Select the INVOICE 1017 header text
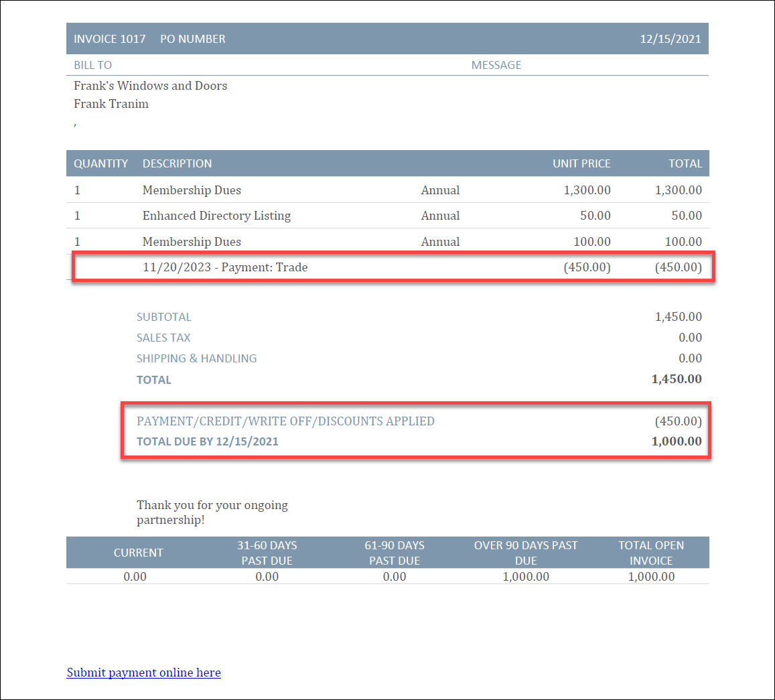Viewport: 775px width, 700px height. (110, 39)
